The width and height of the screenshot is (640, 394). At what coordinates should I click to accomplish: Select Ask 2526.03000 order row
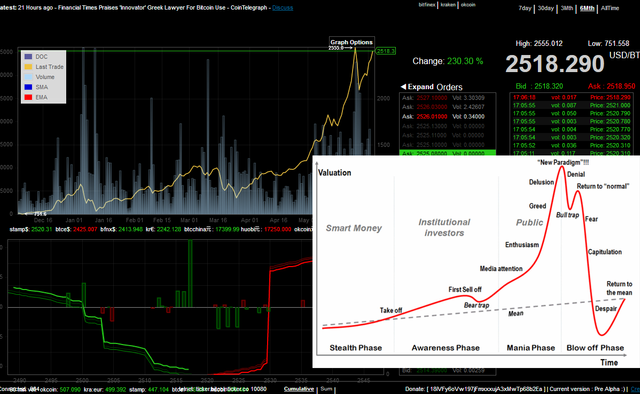pyautogui.click(x=448, y=107)
